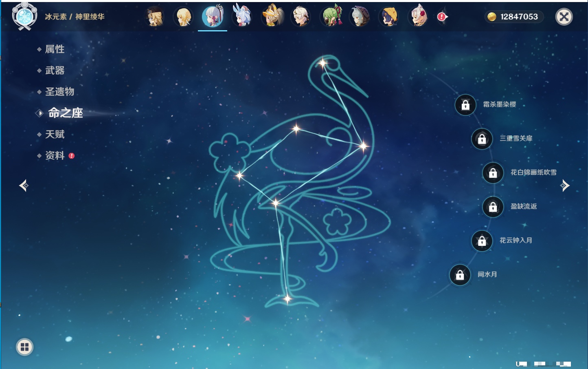Select the blue-haired avatar with rabbit ears
The width and height of the screenshot is (588, 369).
[x=242, y=16]
